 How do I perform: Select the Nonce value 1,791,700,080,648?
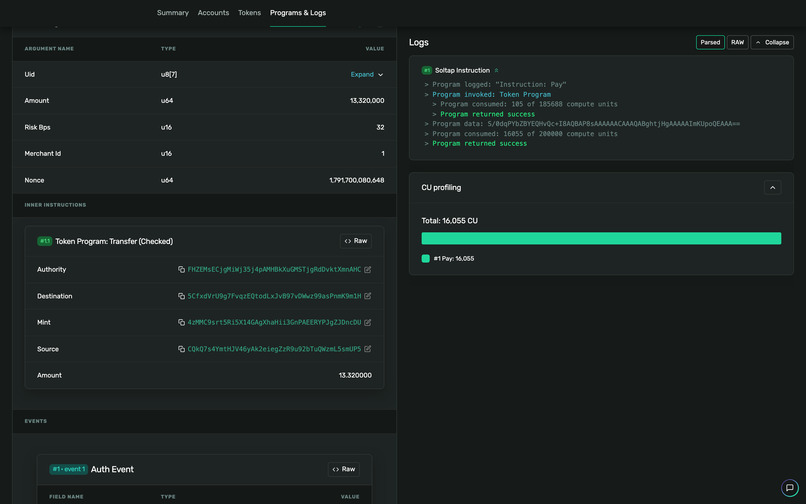(357, 181)
